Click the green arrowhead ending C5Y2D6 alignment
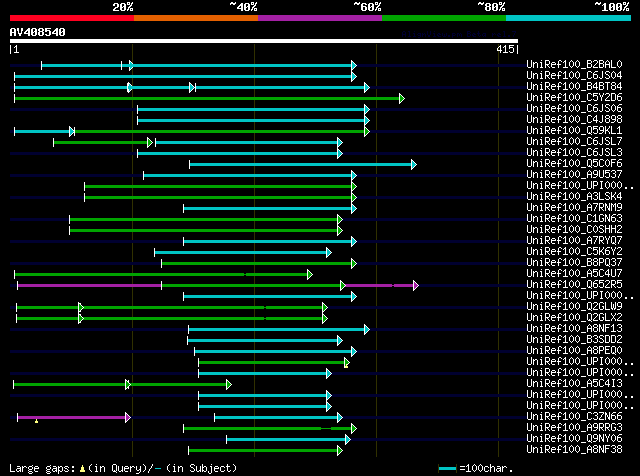Image resolution: width=640 pixels, height=476 pixels. [x=402, y=98]
